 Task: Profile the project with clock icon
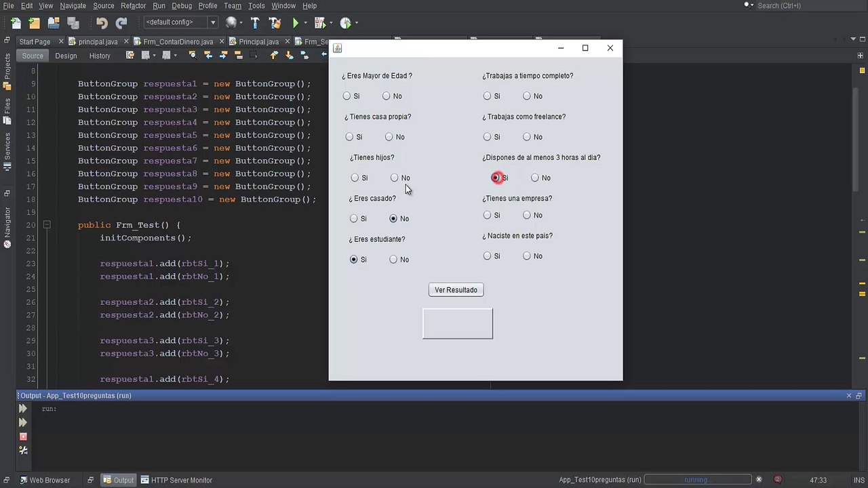click(345, 22)
